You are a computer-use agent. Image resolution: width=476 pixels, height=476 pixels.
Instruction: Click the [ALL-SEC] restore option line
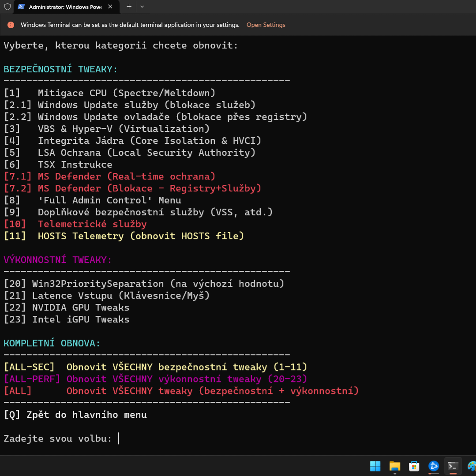click(x=155, y=367)
